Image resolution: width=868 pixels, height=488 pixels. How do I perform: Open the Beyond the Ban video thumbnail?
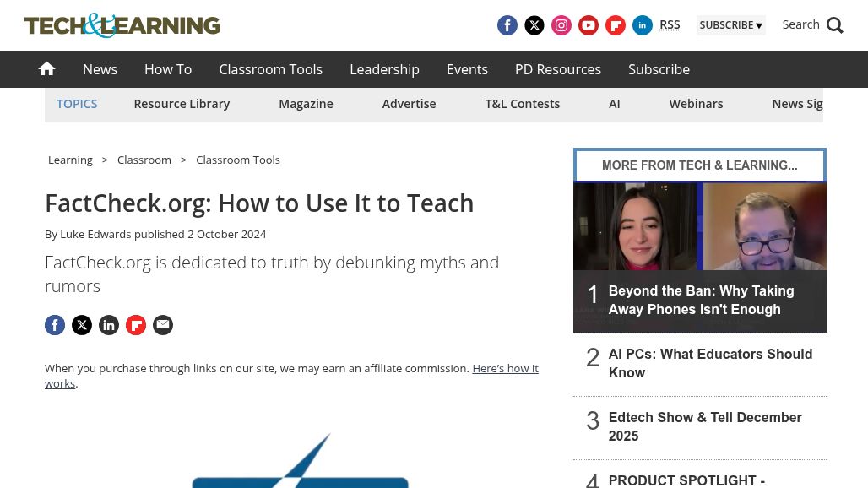pos(699,245)
